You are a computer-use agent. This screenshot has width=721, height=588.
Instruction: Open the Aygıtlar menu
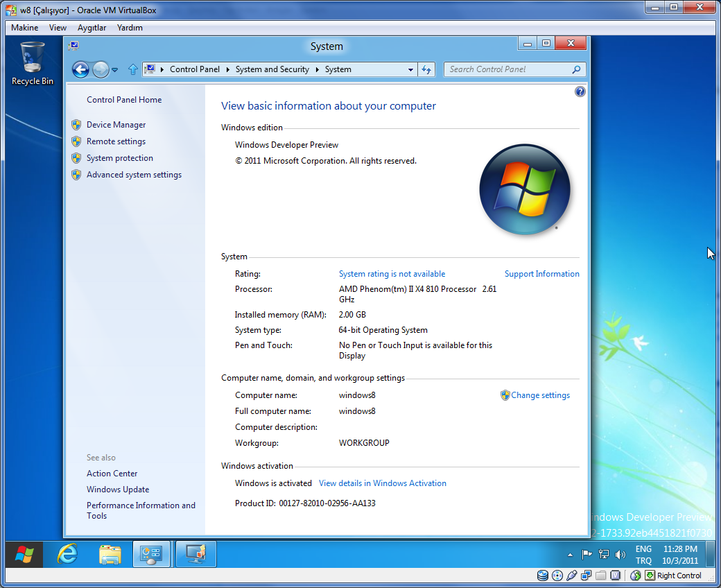pos(92,27)
